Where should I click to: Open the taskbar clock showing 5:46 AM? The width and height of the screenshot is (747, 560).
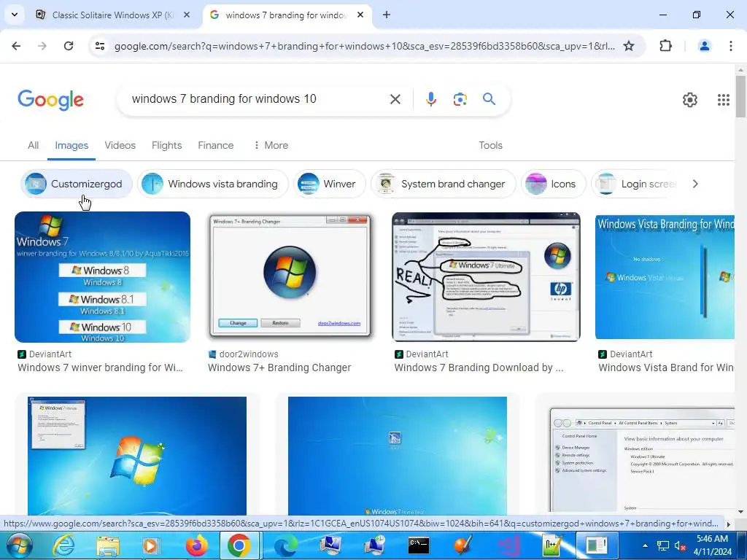[x=712, y=545]
